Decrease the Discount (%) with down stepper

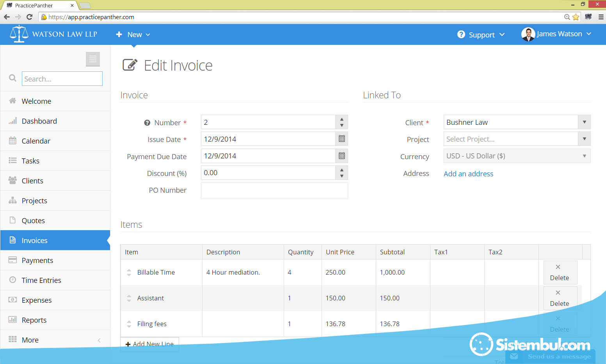coord(341,176)
